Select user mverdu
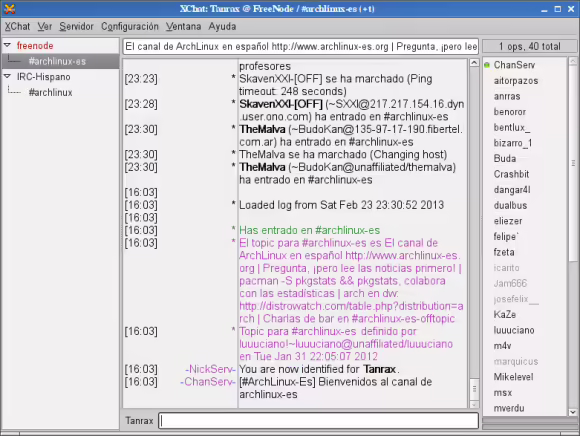580x436 pixels. 509,408
